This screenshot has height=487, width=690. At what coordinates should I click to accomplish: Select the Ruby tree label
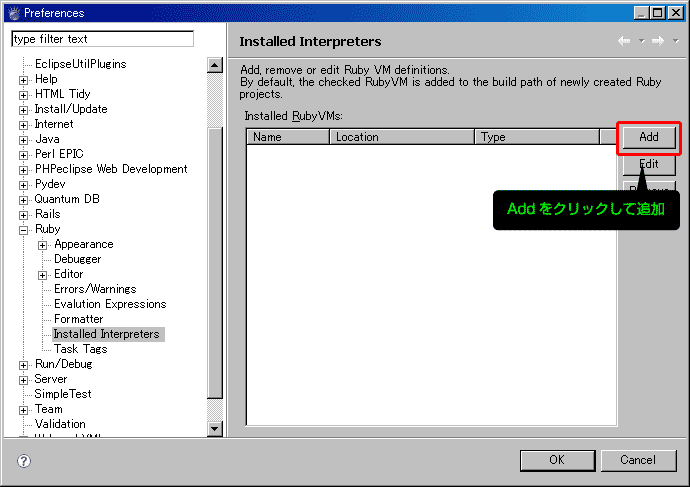48,229
